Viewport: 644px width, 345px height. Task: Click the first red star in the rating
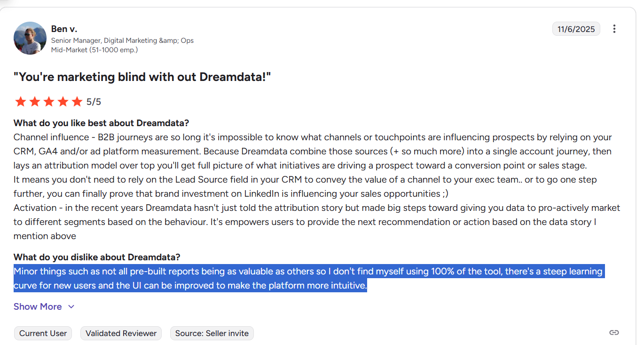tap(21, 101)
